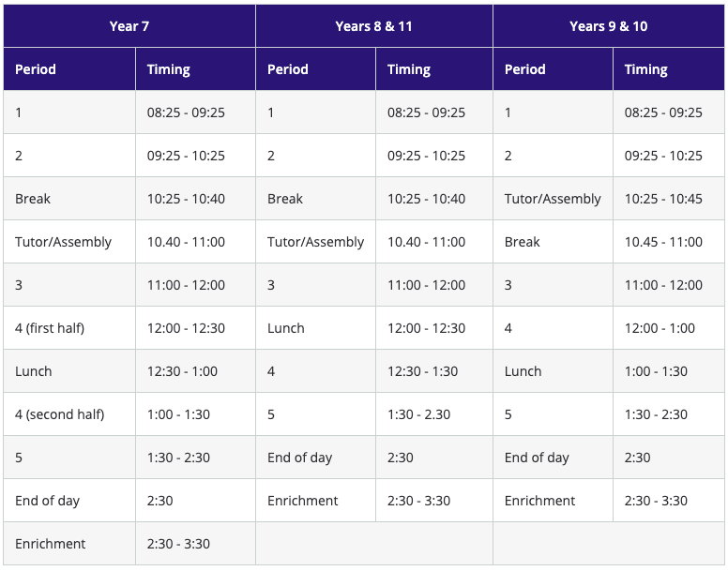Viewport: 728px width, 571px height.
Task: Click Year 7 Period column header
Action: [69, 69]
